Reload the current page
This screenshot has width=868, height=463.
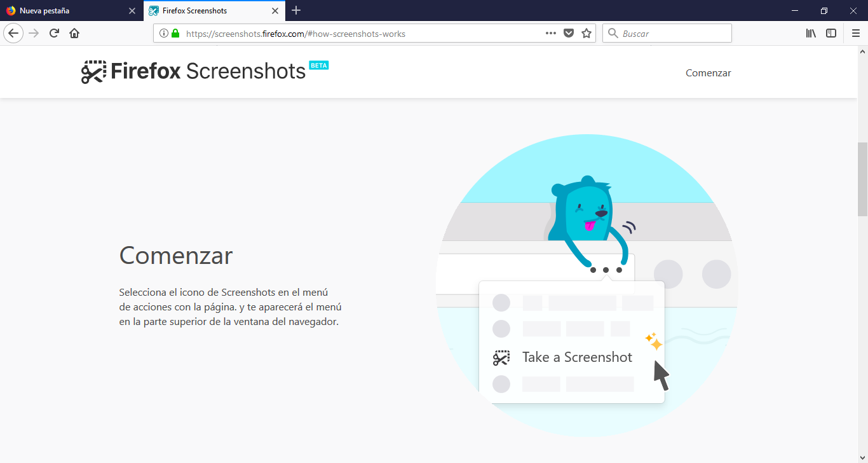point(54,33)
